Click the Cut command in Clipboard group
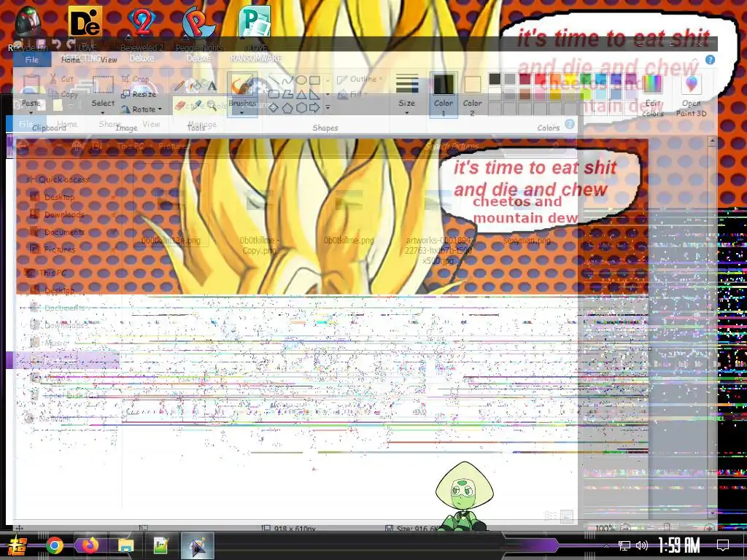Viewport: 747px width, 560px height. coord(61,79)
